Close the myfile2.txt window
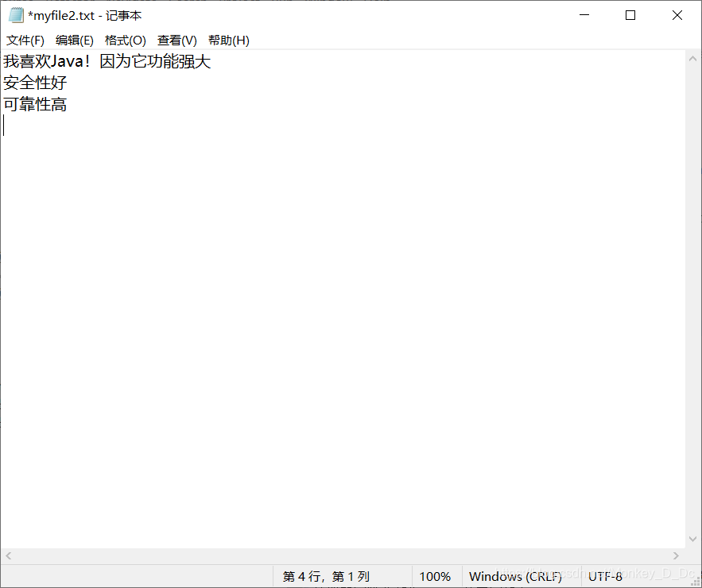The width and height of the screenshot is (702, 588). [x=677, y=15]
